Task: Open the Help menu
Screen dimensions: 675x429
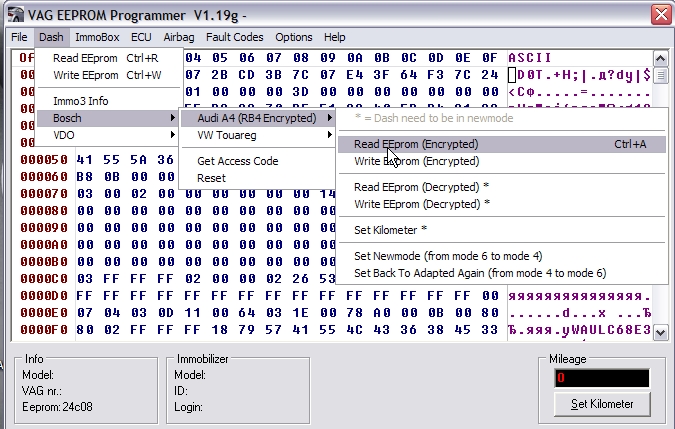Action: pos(334,37)
